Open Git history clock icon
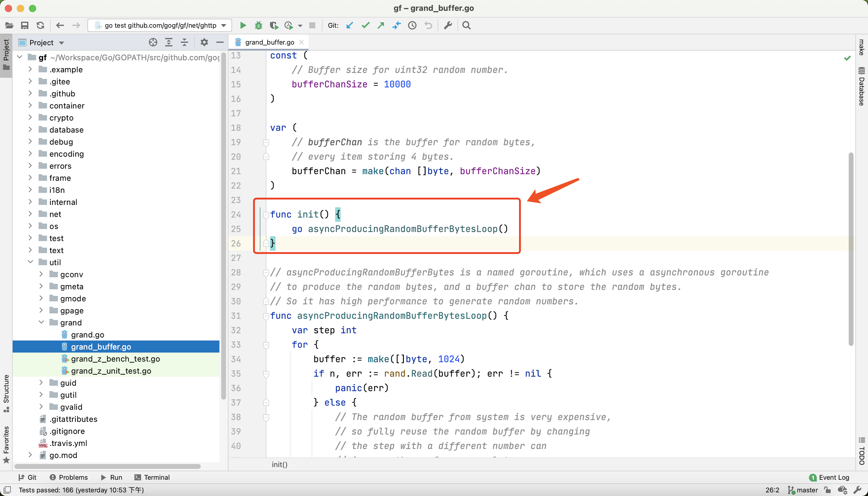The image size is (868, 496). pos(412,26)
